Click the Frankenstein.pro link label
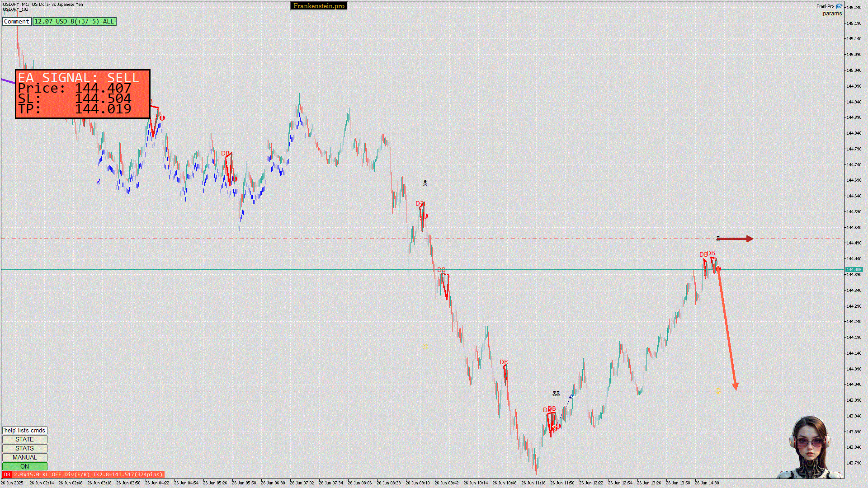Viewport: 868px width, 488px height. (x=319, y=6)
